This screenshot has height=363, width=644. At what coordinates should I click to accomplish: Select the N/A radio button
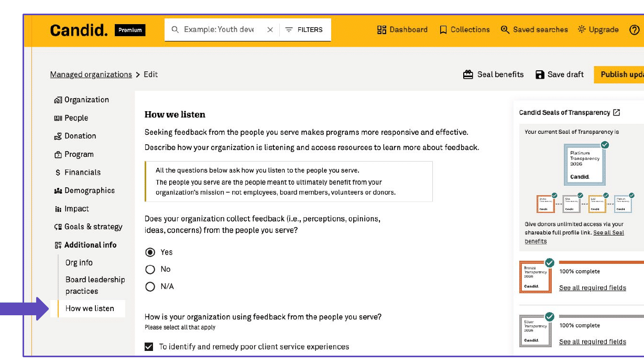[150, 286]
